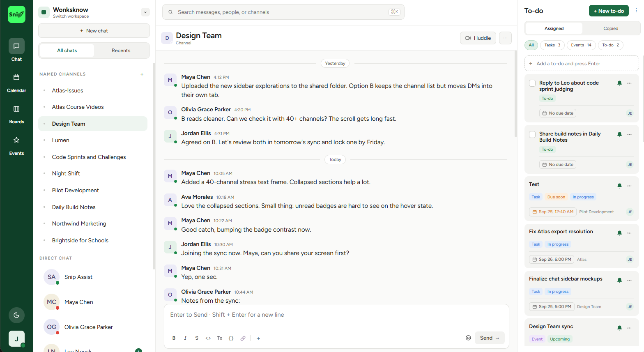Open the Code Sprints and Challenges channel
The width and height of the screenshot is (644, 352).
93,157
